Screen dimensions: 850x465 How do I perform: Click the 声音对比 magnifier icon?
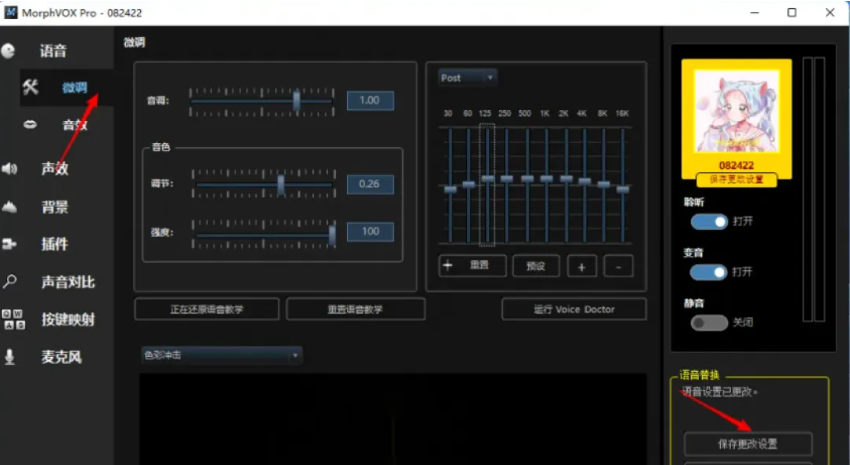pos(9,281)
